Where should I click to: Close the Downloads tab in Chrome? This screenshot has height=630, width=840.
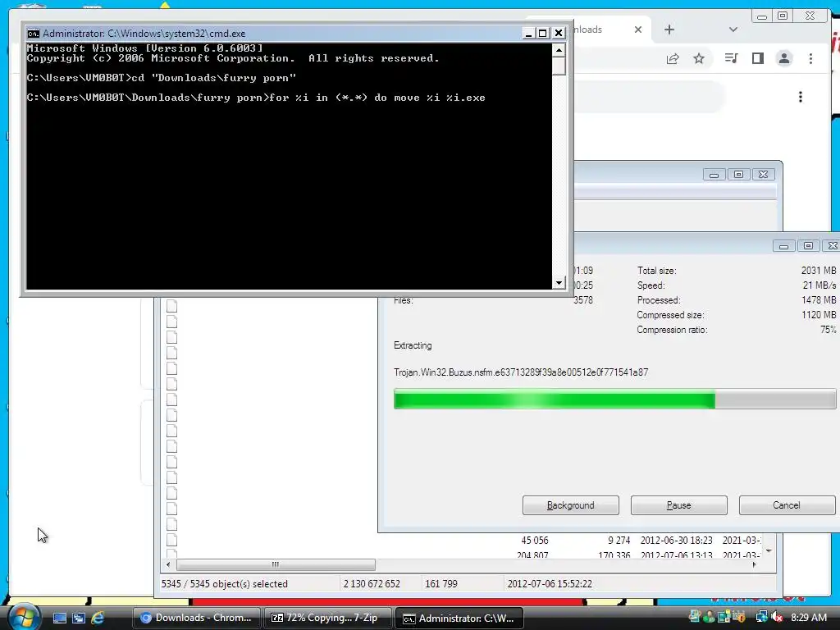(638, 30)
